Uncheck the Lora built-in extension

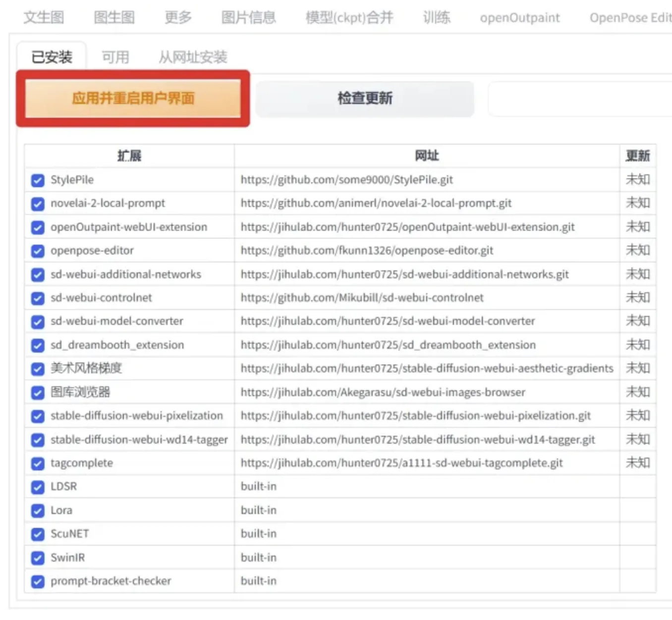[x=38, y=511]
